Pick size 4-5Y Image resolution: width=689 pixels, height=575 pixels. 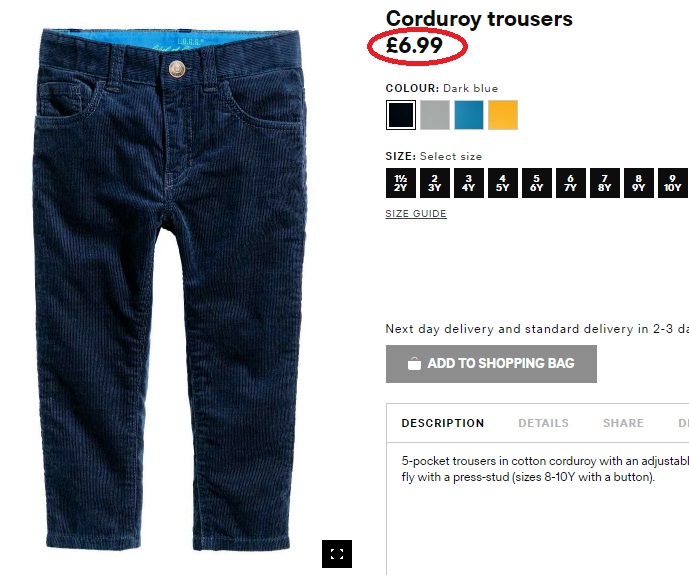click(x=503, y=183)
